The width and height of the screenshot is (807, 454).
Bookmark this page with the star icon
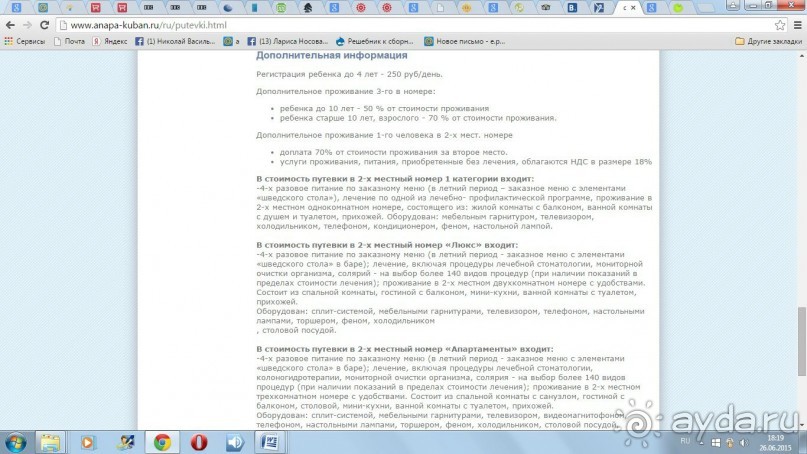click(780, 25)
